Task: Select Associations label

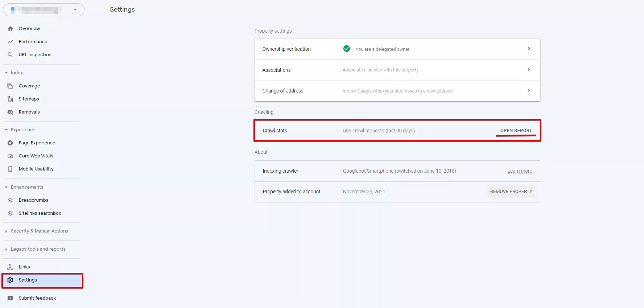Action: (x=276, y=70)
